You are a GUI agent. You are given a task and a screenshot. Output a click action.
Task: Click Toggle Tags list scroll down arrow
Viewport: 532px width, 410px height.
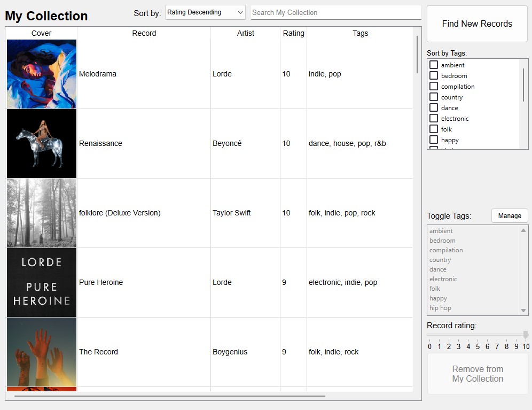coord(523,311)
